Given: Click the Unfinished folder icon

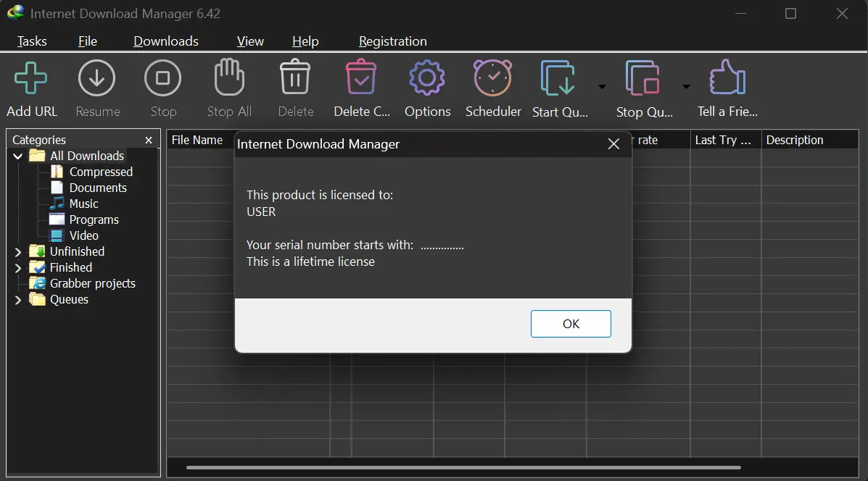Looking at the screenshot, I should click(37, 251).
